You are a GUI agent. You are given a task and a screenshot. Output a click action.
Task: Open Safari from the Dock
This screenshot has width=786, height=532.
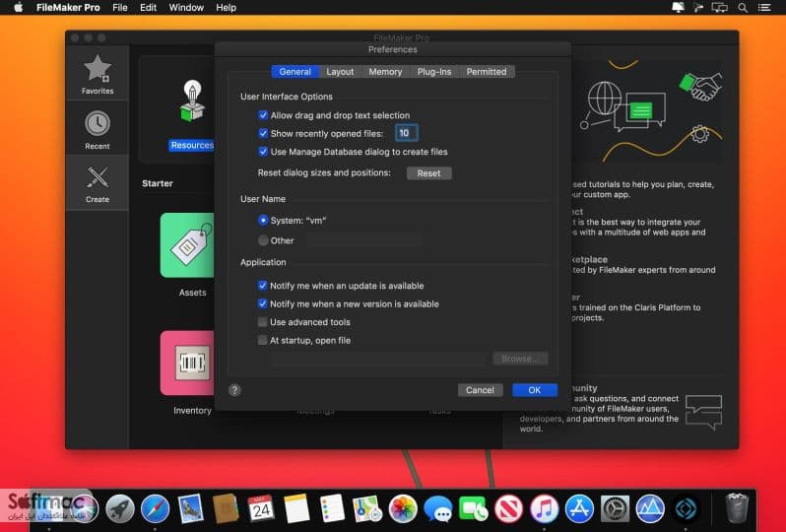(155, 508)
